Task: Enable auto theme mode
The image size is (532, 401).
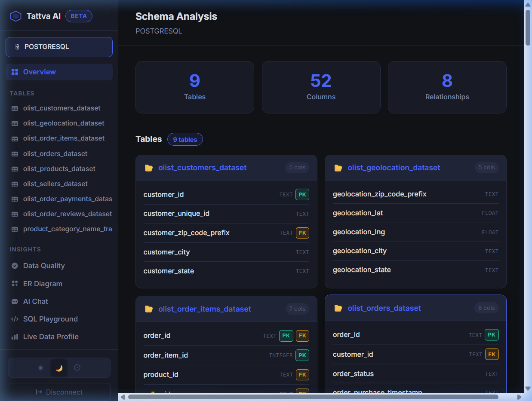Action: pyautogui.click(x=77, y=367)
